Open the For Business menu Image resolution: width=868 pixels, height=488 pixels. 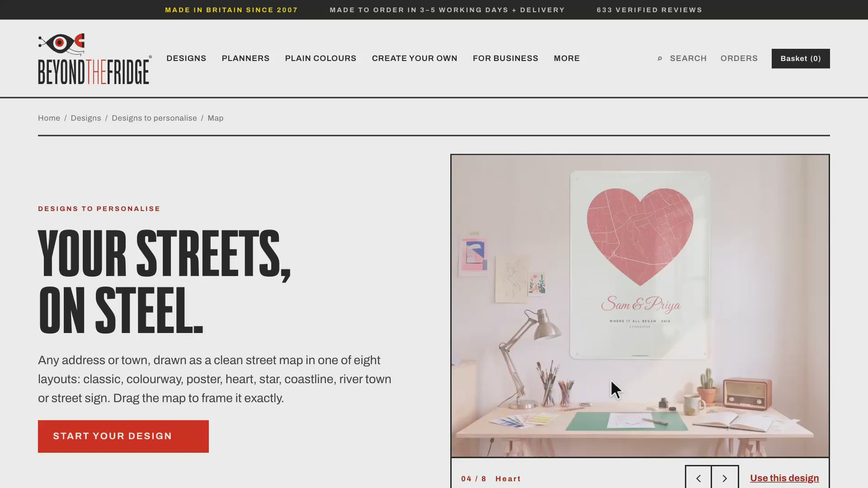click(x=506, y=59)
